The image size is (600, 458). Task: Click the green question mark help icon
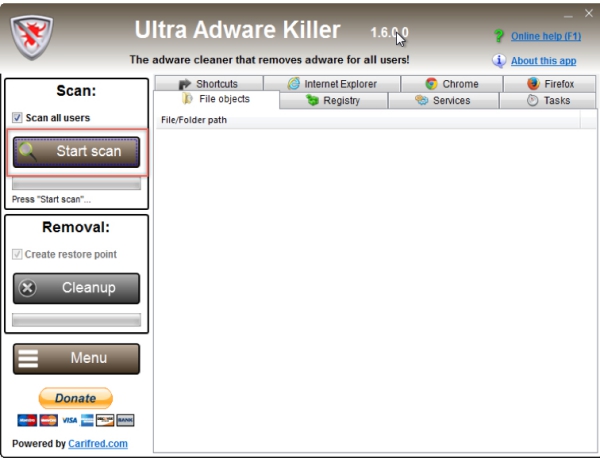pos(499,36)
